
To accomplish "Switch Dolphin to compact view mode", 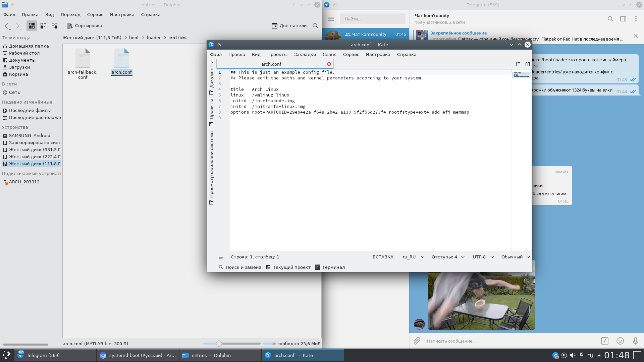I will (43, 26).
